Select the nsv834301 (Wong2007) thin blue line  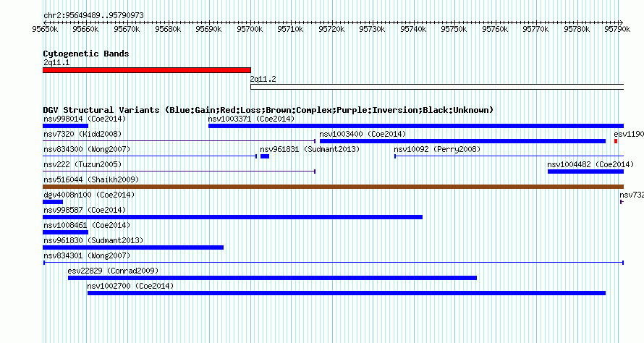coord(334,263)
